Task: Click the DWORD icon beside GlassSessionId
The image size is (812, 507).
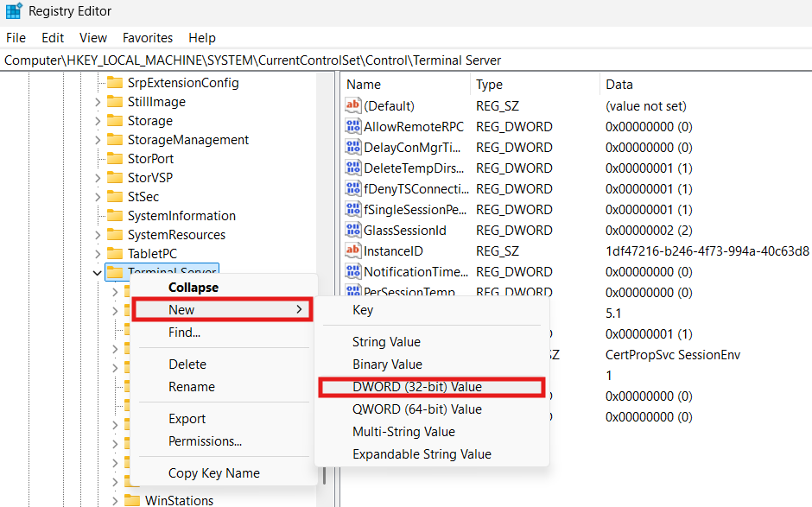Action: 353,230
